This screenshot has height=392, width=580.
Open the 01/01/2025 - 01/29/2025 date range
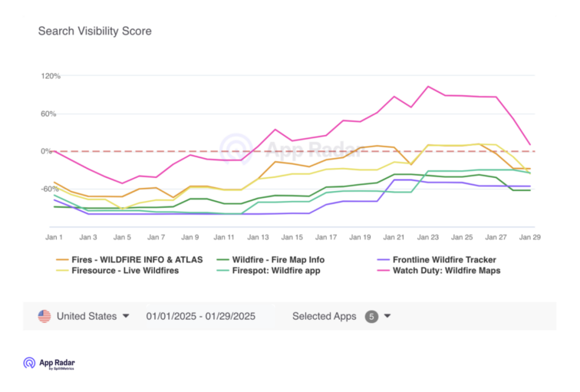click(200, 317)
